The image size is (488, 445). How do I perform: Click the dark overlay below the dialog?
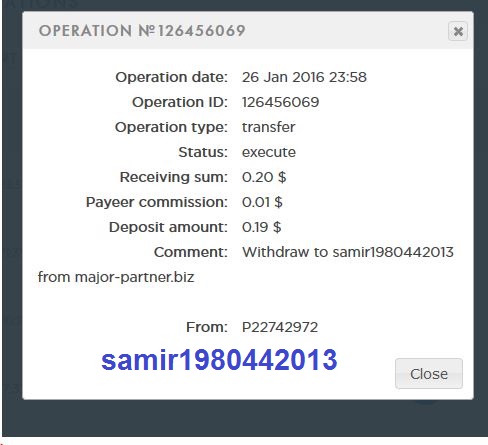pyautogui.click(x=244, y=418)
